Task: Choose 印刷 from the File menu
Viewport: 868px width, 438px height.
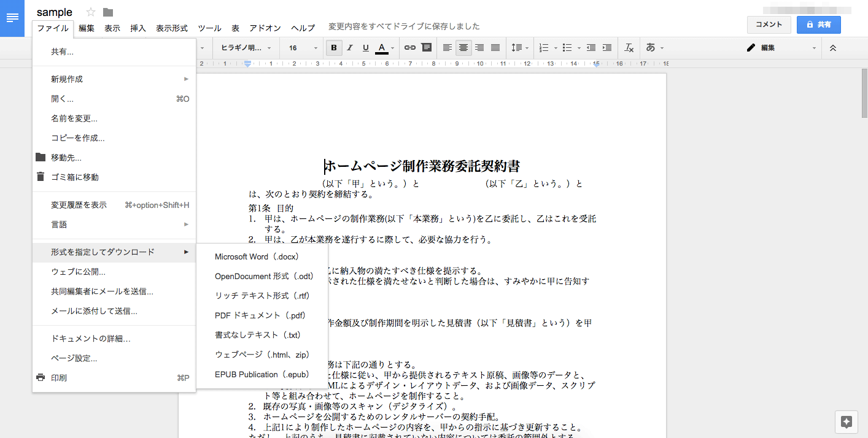Action: pyautogui.click(x=114, y=378)
